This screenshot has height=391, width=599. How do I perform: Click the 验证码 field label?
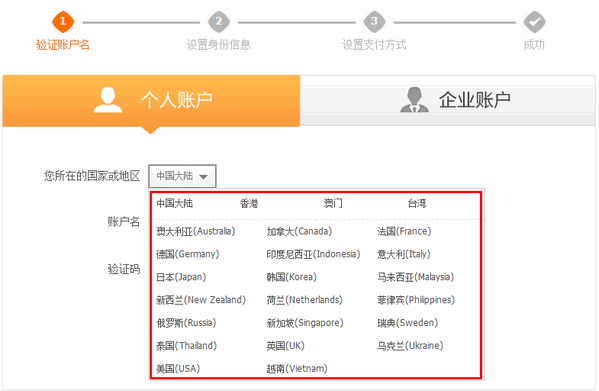124,269
